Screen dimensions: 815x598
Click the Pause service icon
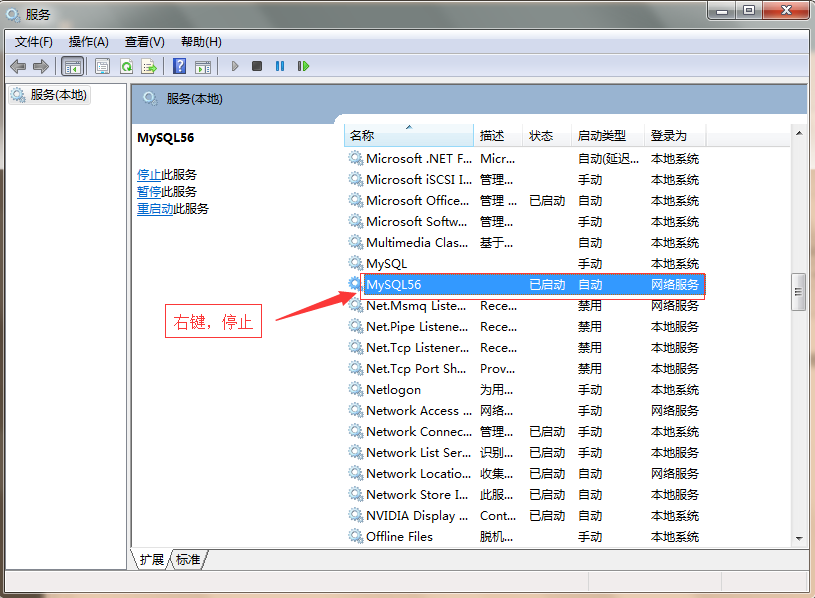point(280,66)
